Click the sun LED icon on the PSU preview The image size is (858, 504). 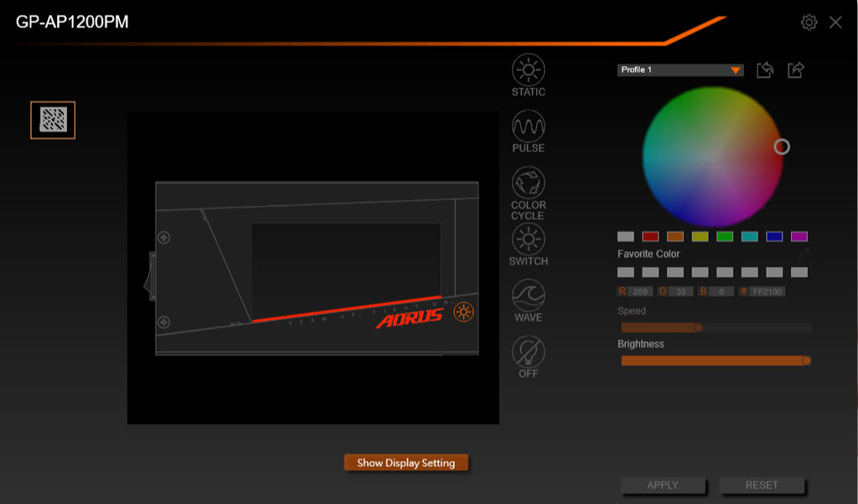[463, 311]
